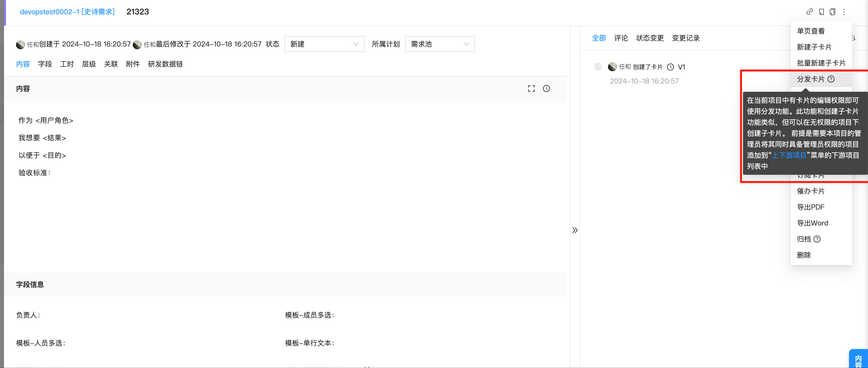Viewport: 868px width, 368px height.
Task: Open the three-dot more actions menu
Action: point(844,12)
